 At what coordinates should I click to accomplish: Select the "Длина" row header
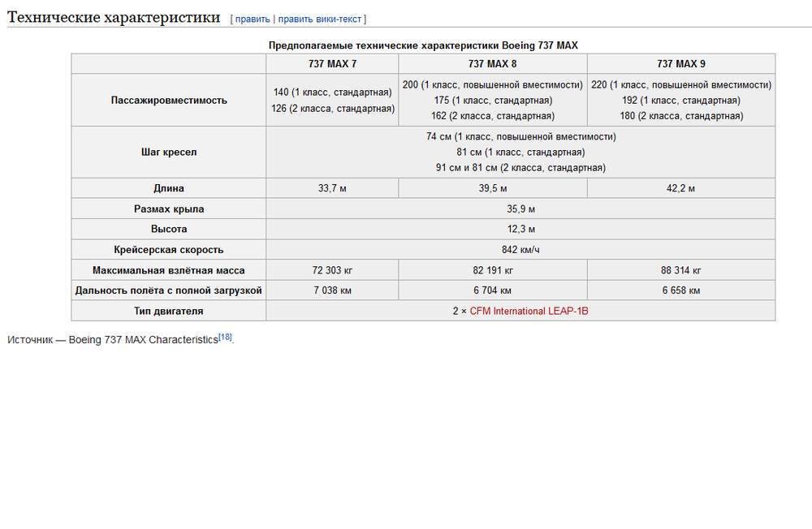click(x=169, y=188)
